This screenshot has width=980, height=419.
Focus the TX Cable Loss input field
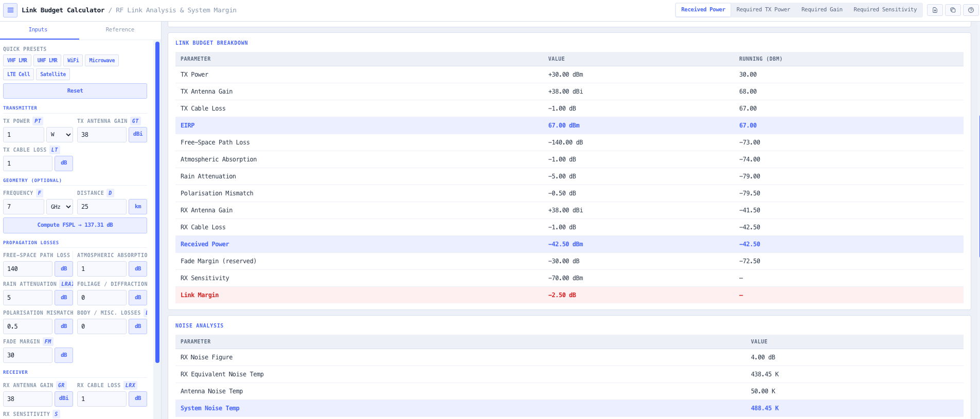pos(28,163)
